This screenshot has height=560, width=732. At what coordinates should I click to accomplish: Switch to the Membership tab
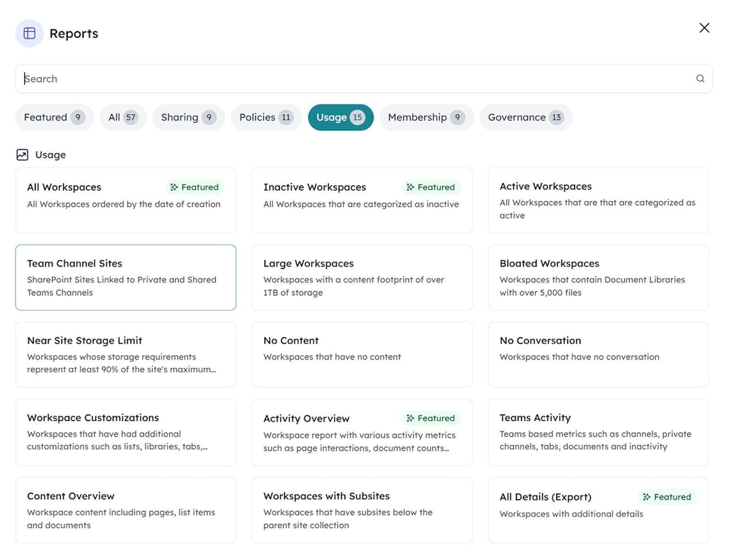click(x=426, y=118)
